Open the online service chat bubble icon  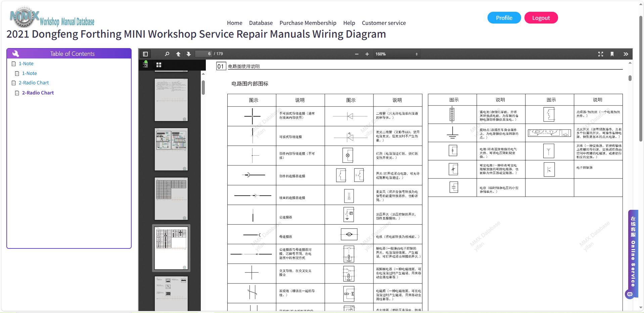pyautogui.click(x=630, y=295)
